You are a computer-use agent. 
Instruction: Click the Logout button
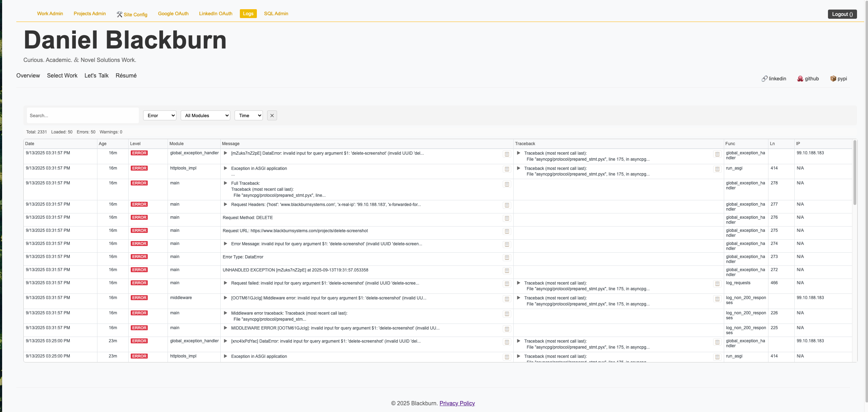pyautogui.click(x=842, y=14)
